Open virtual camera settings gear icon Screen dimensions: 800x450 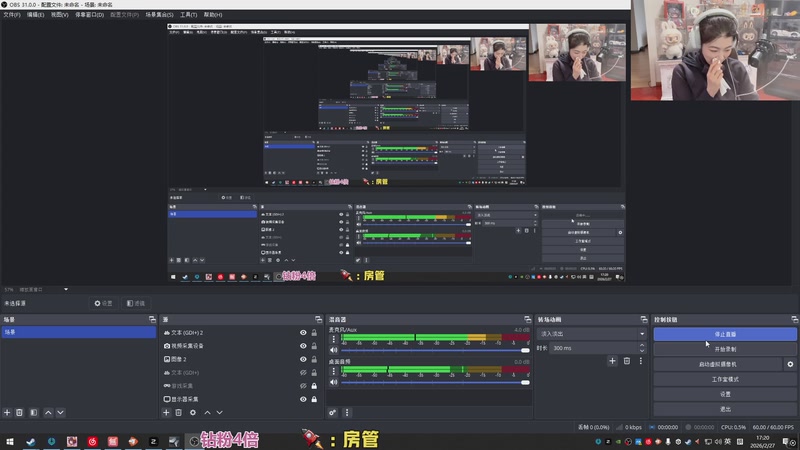coord(790,364)
